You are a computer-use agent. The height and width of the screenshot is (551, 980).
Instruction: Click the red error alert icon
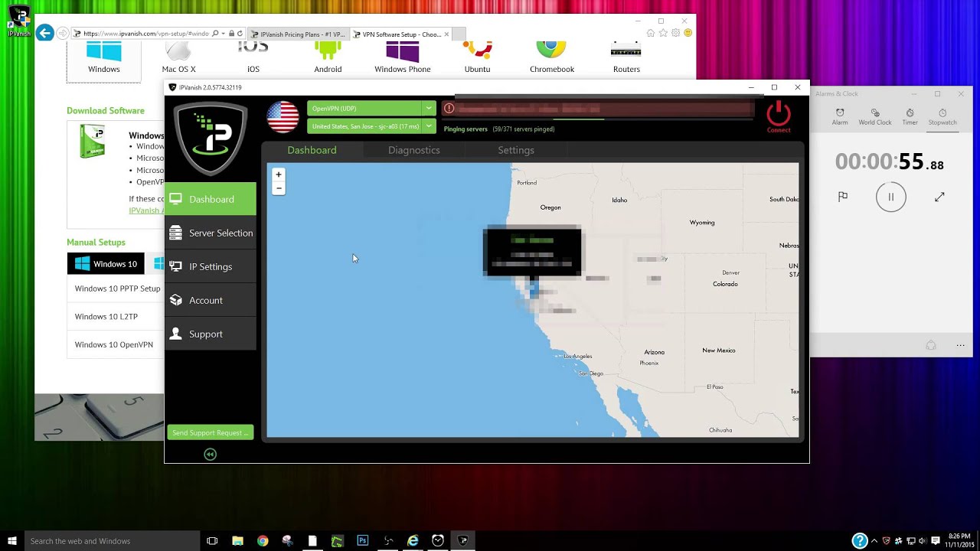click(x=449, y=109)
